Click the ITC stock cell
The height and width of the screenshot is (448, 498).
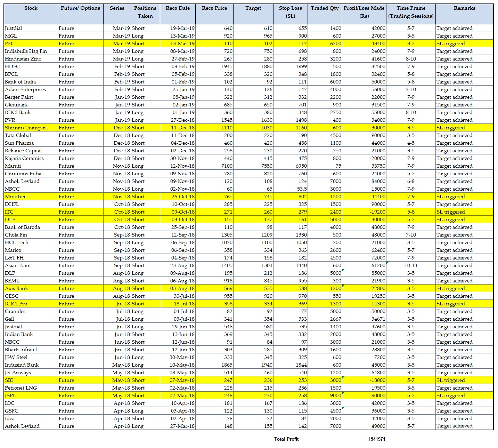[x=31, y=212]
